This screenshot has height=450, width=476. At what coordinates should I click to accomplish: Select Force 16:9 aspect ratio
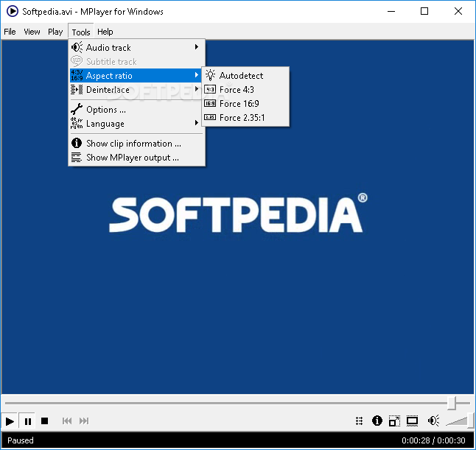(x=245, y=103)
